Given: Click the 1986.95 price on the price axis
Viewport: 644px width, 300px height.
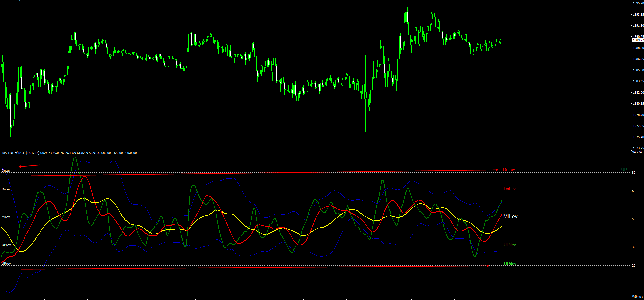Looking at the screenshot, I should (x=638, y=59).
